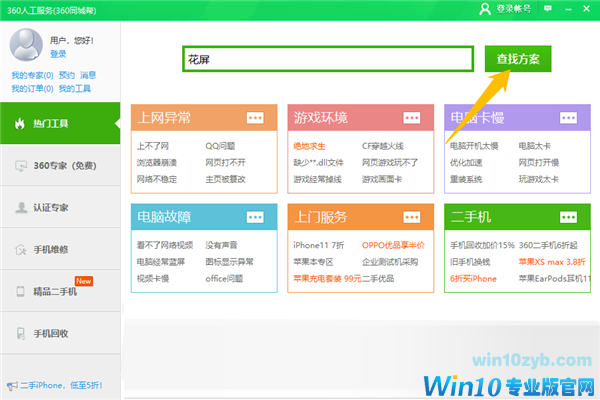The height and width of the screenshot is (400, 600).
Task: Open 我的专家(0) link
Action: coord(32,75)
